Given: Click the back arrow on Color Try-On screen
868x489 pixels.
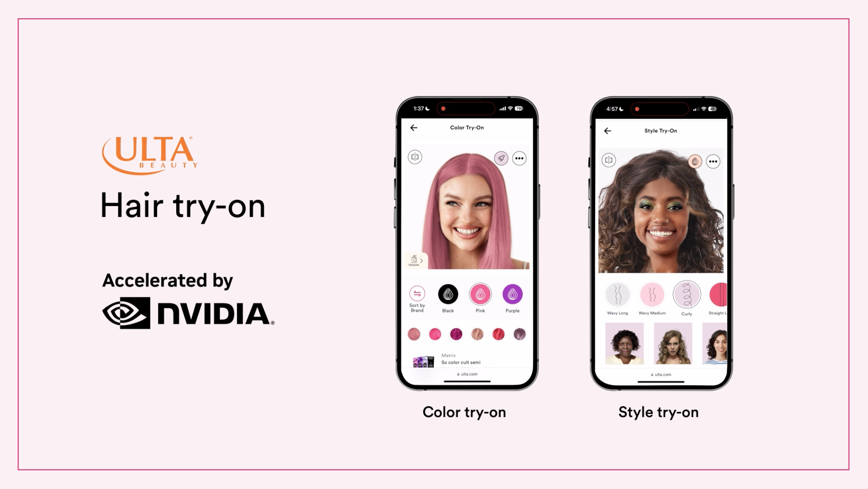Looking at the screenshot, I should coord(414,127).
